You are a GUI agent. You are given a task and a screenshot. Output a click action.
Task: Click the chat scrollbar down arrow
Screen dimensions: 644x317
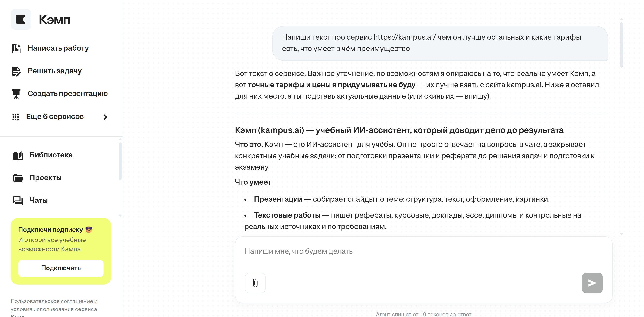coord(621,234)
